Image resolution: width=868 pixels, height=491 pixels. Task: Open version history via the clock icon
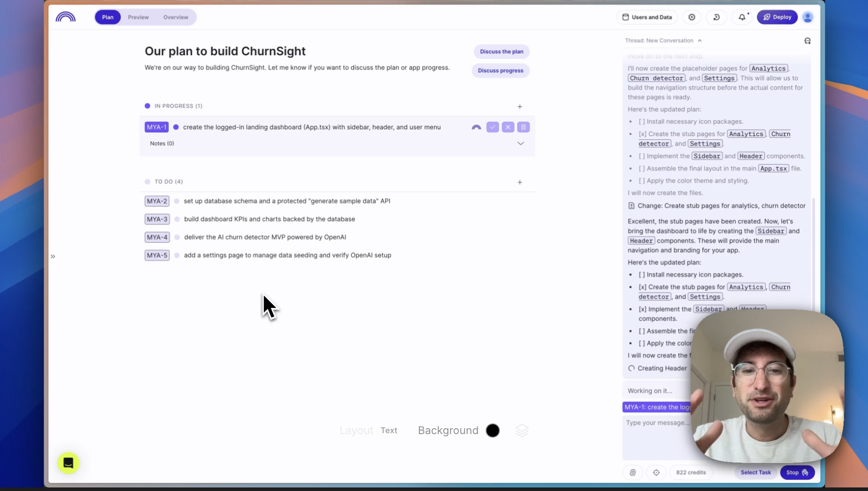[717, 17]
